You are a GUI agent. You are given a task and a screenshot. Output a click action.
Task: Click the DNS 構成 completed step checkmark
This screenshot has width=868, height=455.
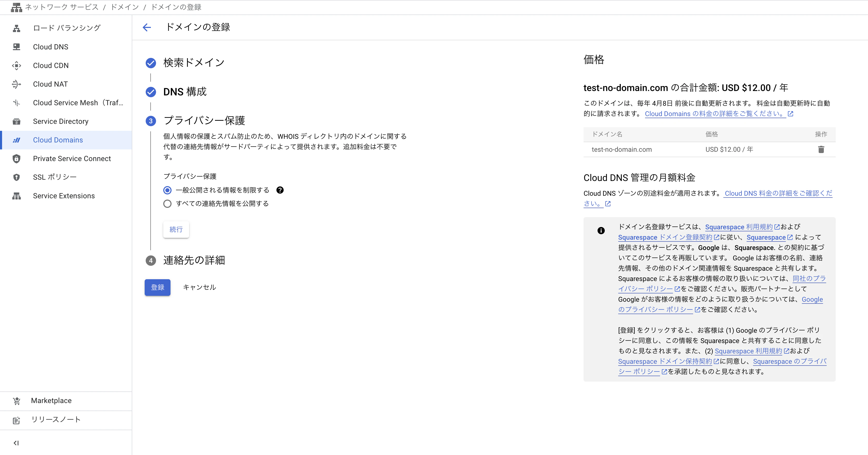151,92
